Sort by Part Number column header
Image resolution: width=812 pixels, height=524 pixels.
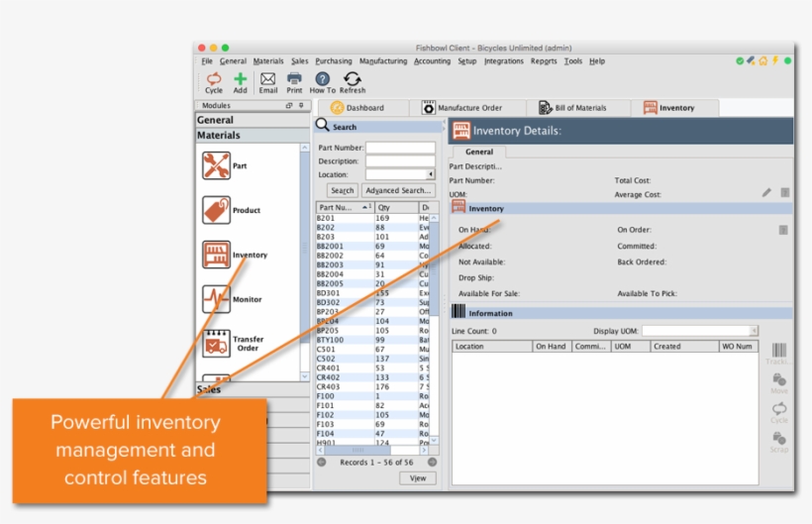coord(345,207)
